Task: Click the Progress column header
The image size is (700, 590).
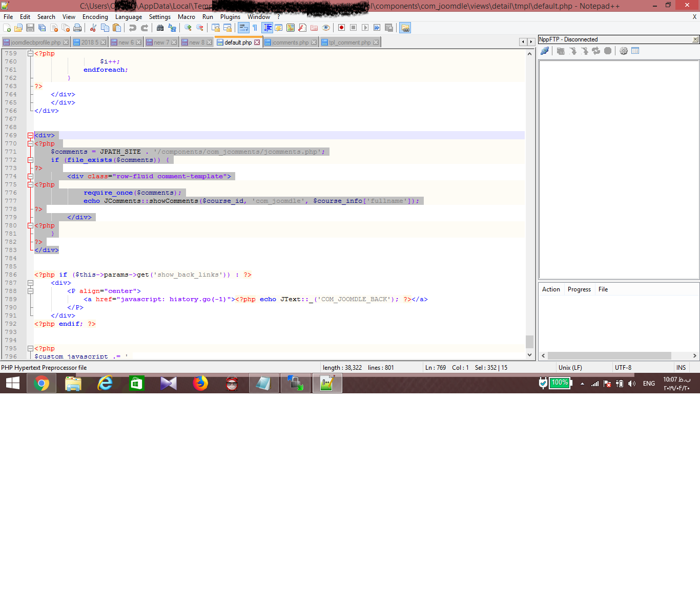Action: (579, 289)
